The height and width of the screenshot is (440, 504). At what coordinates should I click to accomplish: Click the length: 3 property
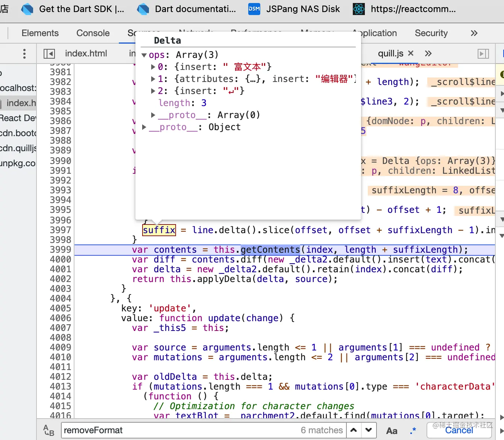click(182, 103)
